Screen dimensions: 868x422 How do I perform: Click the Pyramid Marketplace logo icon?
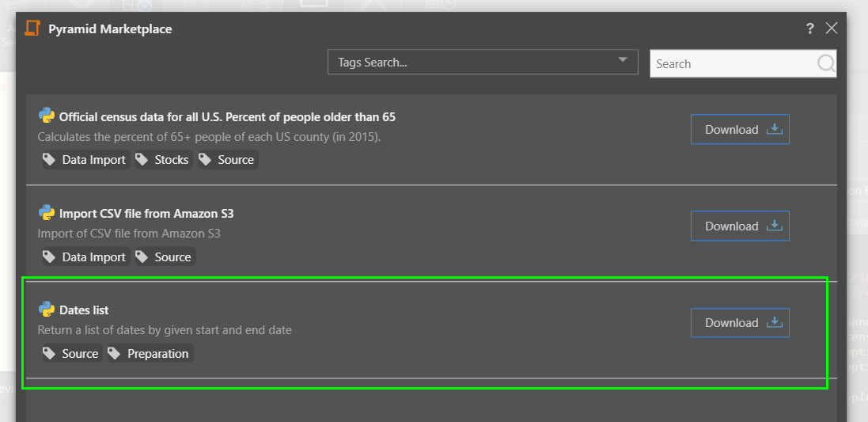tap(32, 29)
